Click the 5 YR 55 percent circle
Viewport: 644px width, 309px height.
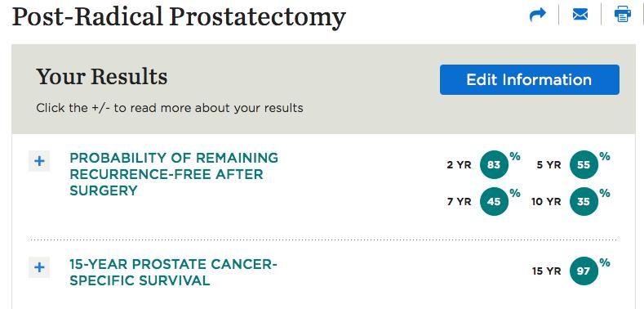[584, 165]
